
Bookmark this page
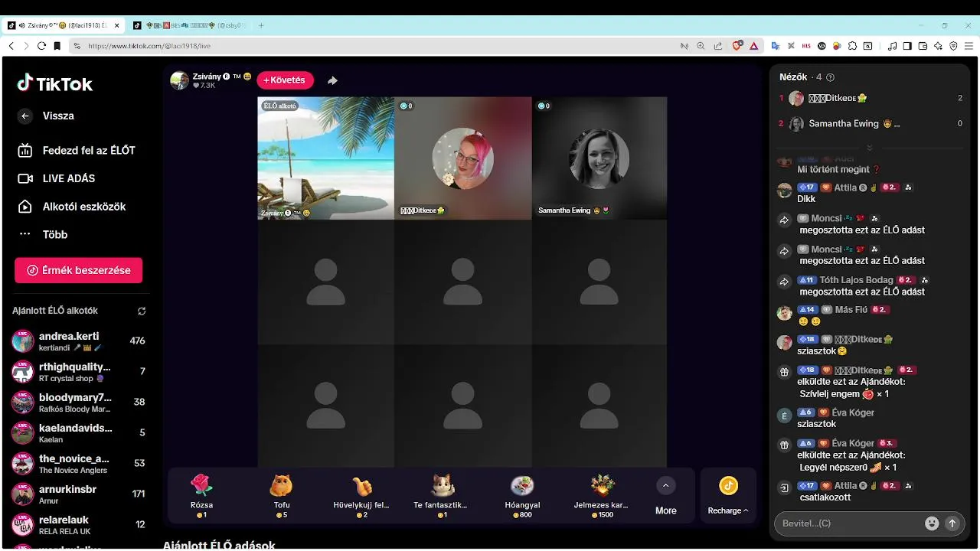57,46
